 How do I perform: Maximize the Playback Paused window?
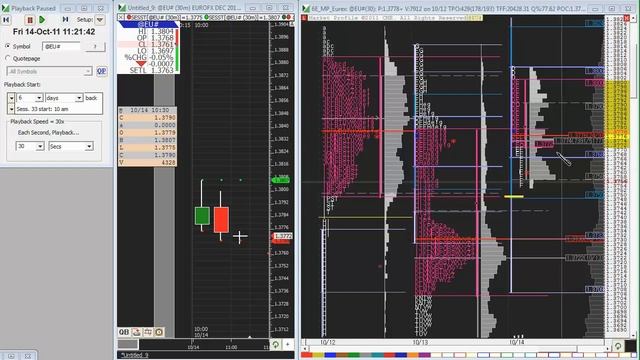pyautogui.click(x=84, y=8)
